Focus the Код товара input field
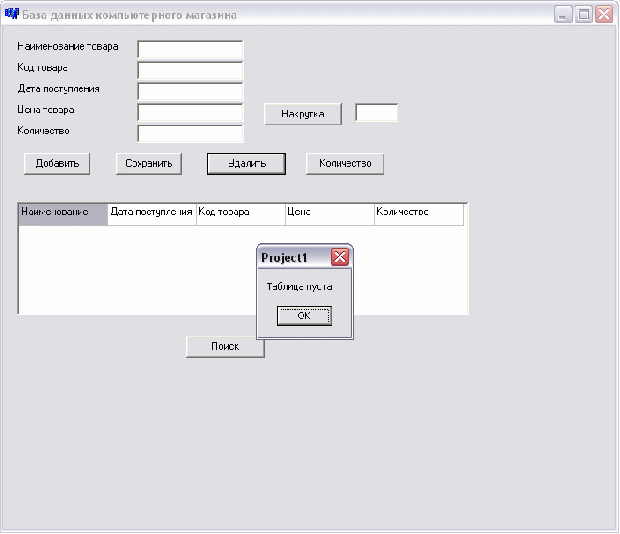Screen dimensions: 620x534 [x=190, y=70]
